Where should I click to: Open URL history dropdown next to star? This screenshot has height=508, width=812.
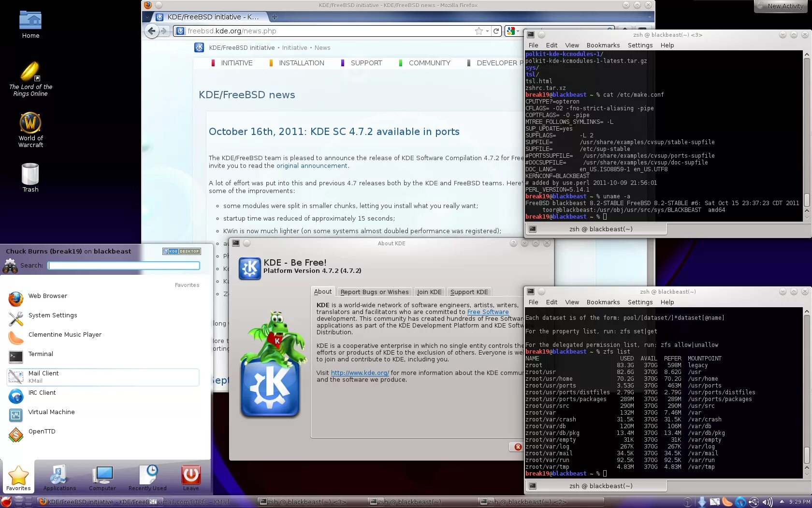pos(487,31)
